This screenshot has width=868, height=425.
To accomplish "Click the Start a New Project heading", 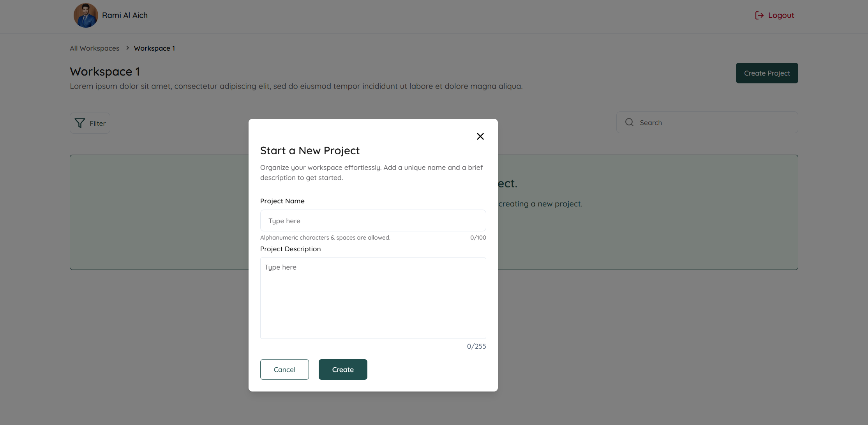I will 310,151.
